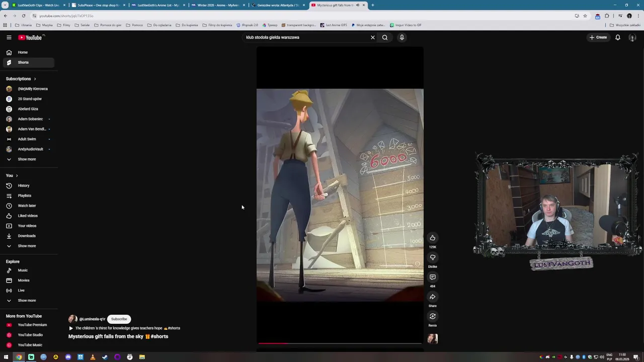The image size is (644, 362).
Task: Bookmark this page with star icon
Action: tap(585, 16)
